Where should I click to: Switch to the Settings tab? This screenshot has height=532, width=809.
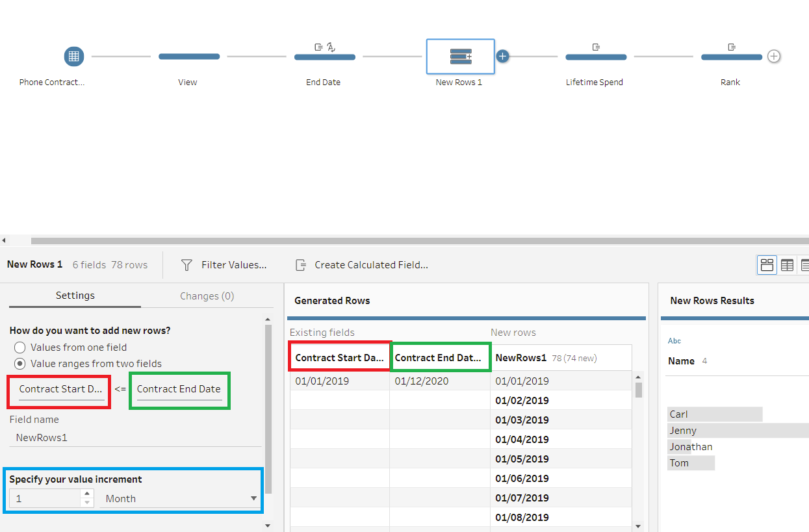(75, 296)
